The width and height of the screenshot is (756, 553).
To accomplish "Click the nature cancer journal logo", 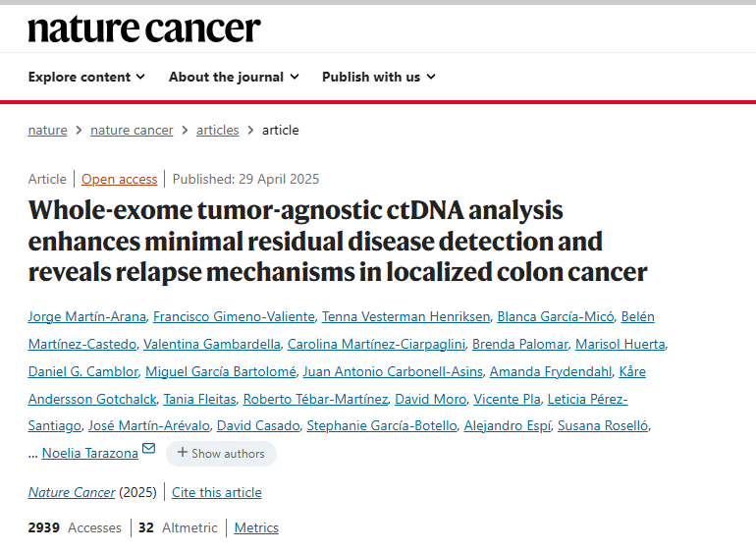I will click(x=144, y=28).
